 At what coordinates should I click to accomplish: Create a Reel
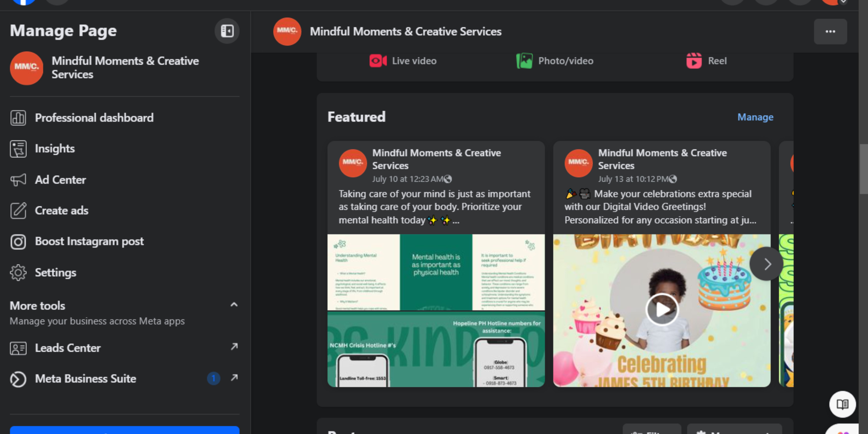(x=707, y=61)
